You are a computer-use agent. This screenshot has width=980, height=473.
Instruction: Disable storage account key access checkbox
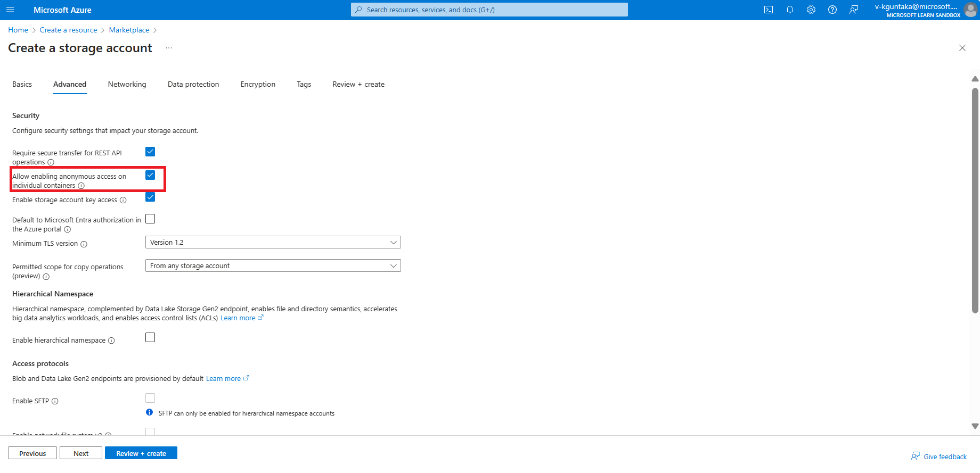coord(150,197)
